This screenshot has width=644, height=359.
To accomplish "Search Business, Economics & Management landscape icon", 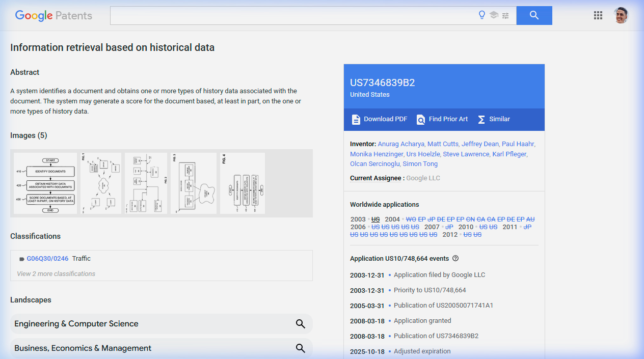I will click(301, 348).
